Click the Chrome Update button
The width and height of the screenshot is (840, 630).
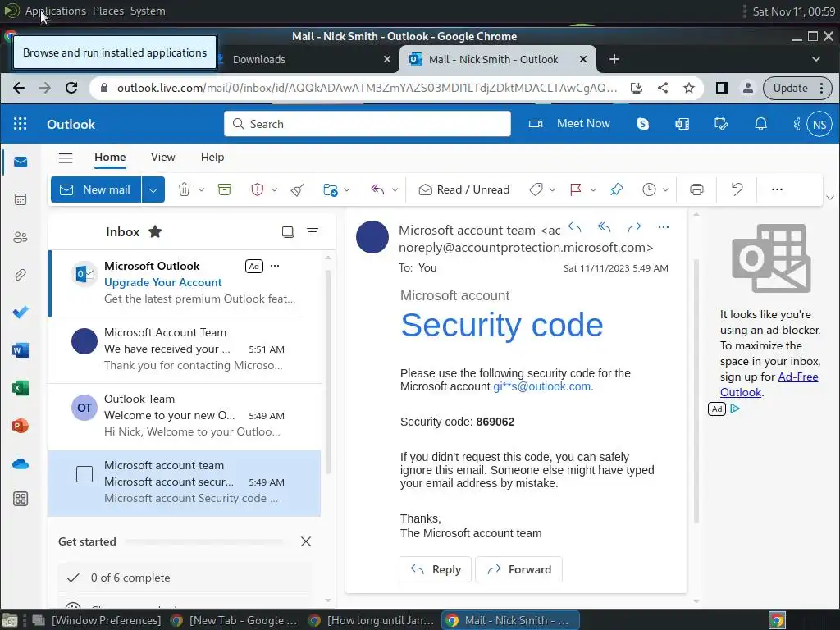797,88
